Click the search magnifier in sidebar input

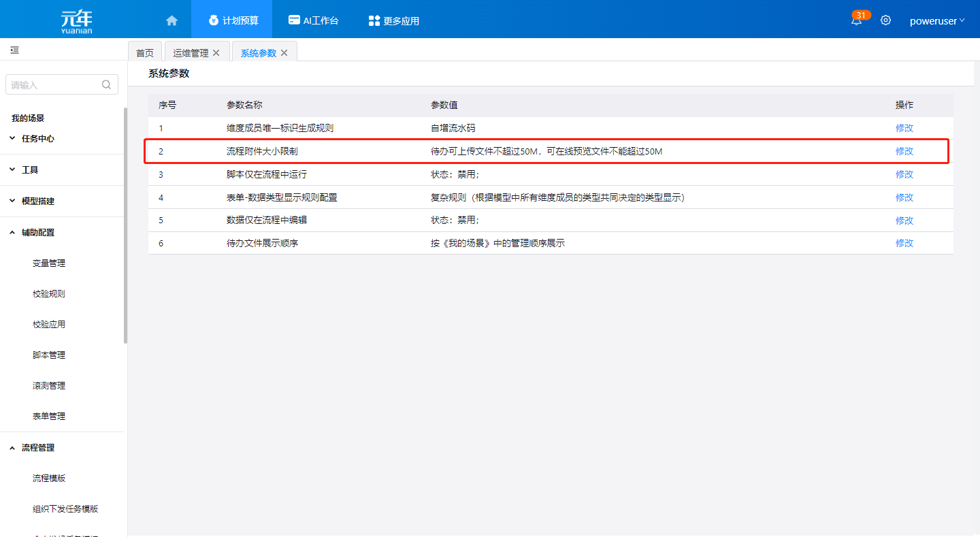pos(106,85)
